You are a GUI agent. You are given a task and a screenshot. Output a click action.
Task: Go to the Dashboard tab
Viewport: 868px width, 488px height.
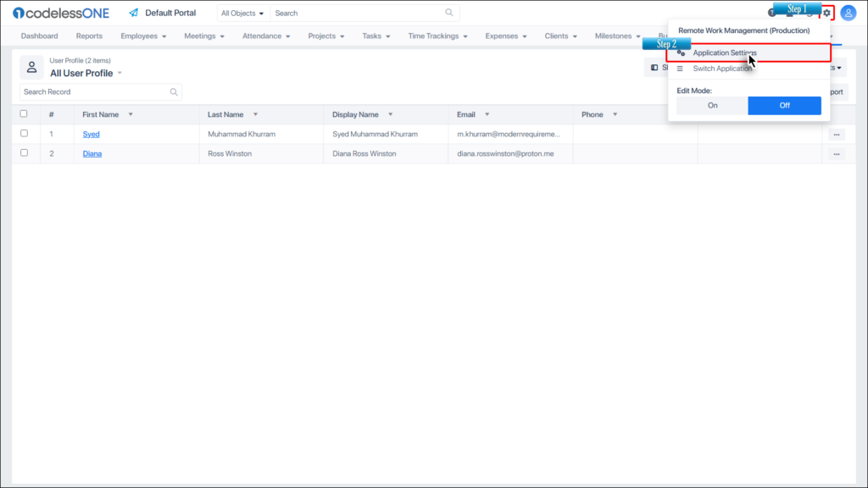pyautogui.click(x=39, y=36)
